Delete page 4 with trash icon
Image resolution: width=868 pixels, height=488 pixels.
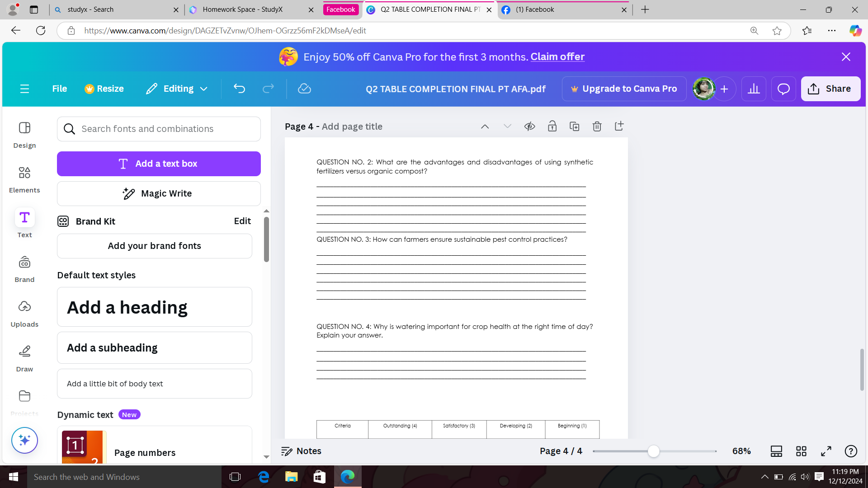tap(597, 126)
